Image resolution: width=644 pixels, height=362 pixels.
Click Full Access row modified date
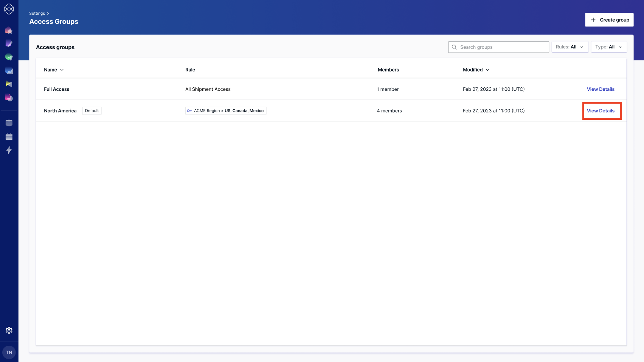coord(494,89)
